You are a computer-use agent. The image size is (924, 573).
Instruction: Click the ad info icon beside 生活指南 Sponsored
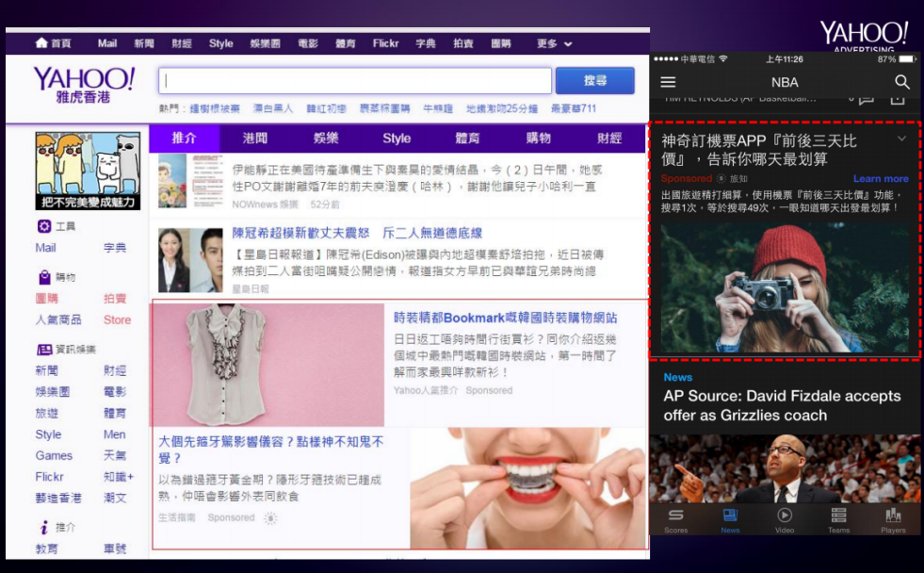coord(271,518)
